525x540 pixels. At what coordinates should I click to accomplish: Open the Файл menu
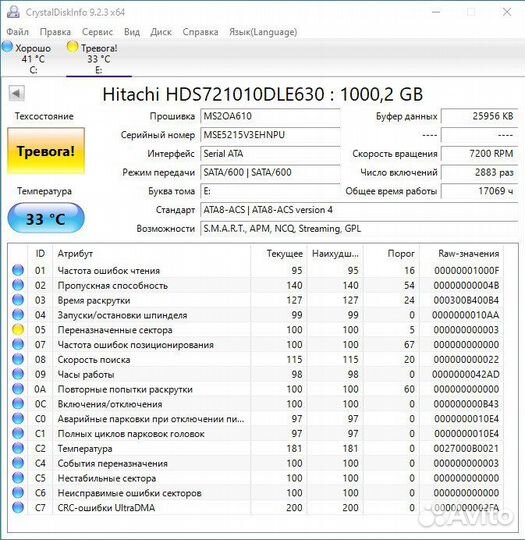[x=18, y=32]
